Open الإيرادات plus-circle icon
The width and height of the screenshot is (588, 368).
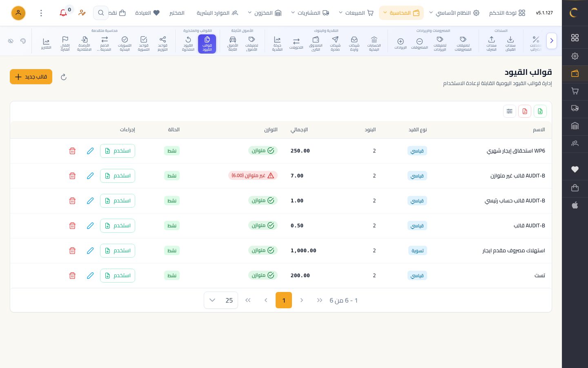pyautogui.click(x=401, y=44)
